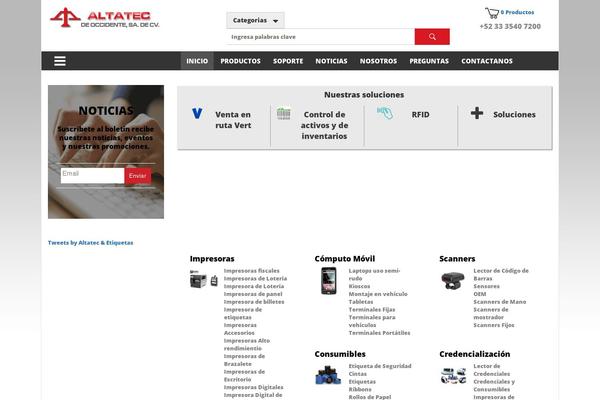Image resolution: width=600 pixels, height=400 pixels.
Task: Open Scanners de Mano link
Action: (x=499, y=302)
